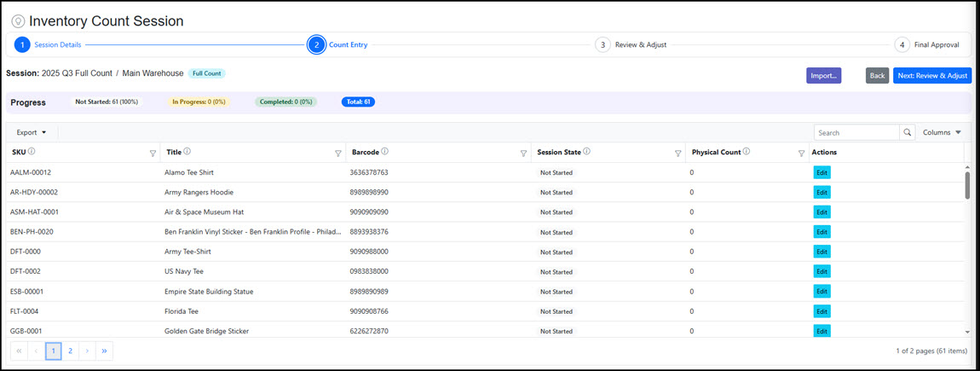
Task: Edit the Alamo Tee Shirt row
Action: pos(821,172)
